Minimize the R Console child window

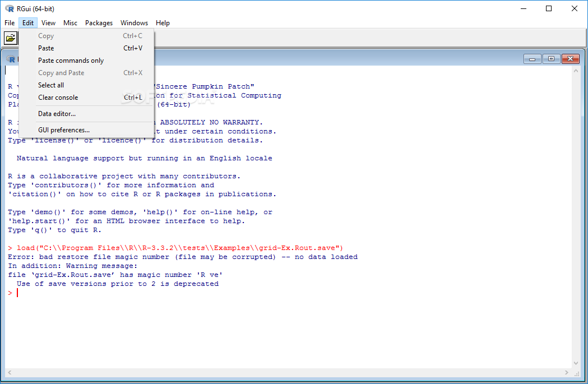[x=532, y=59]
